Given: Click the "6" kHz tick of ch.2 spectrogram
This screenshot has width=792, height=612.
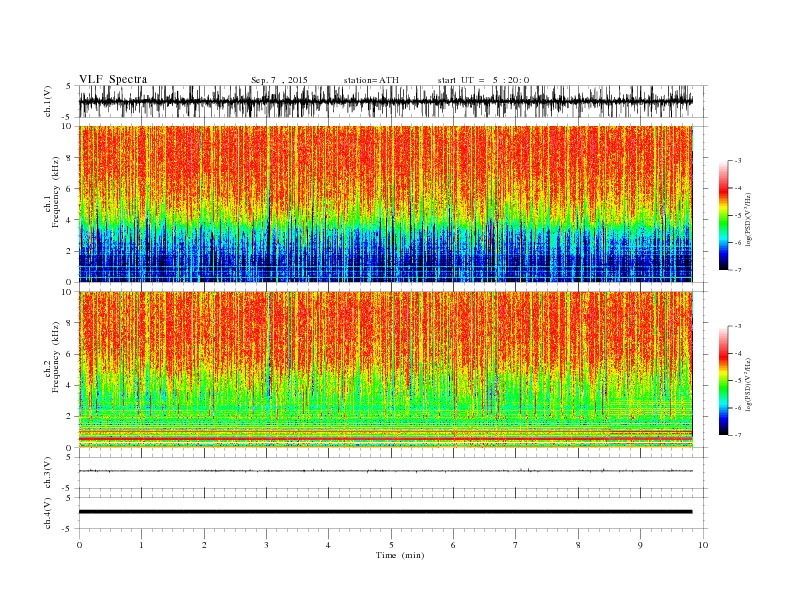Looking at the screenshot, I should tap(70, 354).
